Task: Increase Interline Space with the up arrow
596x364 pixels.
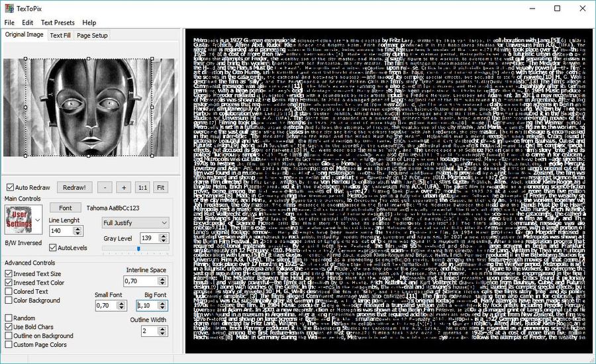Action: click(162, 279)
